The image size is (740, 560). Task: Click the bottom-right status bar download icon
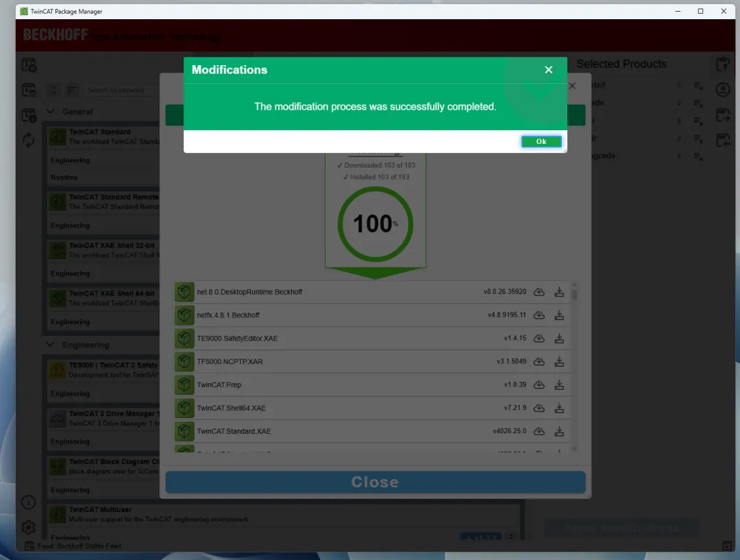pyautogui.click(x=727, y=546)
